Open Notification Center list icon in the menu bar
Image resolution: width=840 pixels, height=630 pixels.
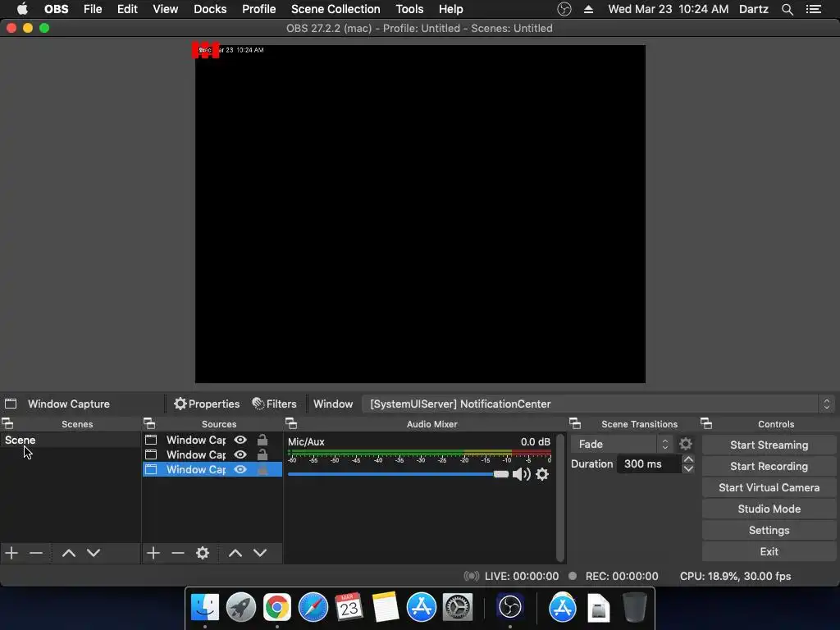[814, 9]
